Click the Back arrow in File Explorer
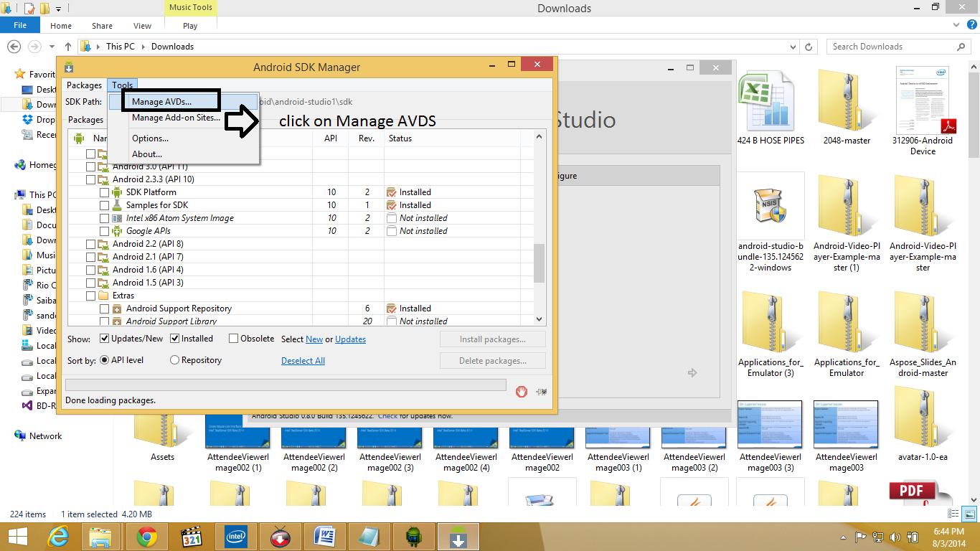This screenshot has width=980, height=551. 13,46
